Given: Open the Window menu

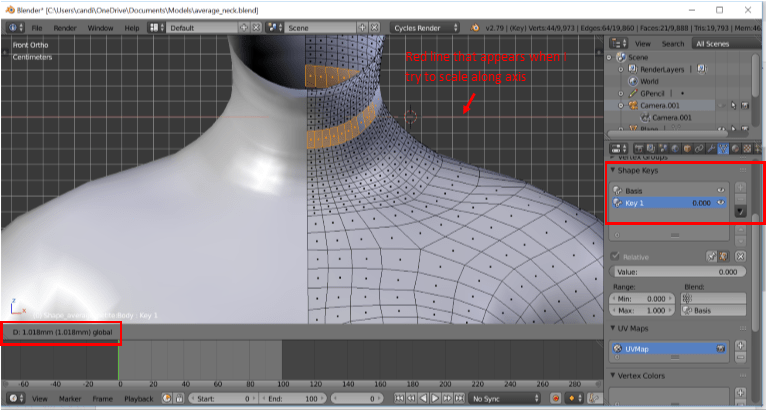Looking at the screenshot, I should click(x=100, y=28).
